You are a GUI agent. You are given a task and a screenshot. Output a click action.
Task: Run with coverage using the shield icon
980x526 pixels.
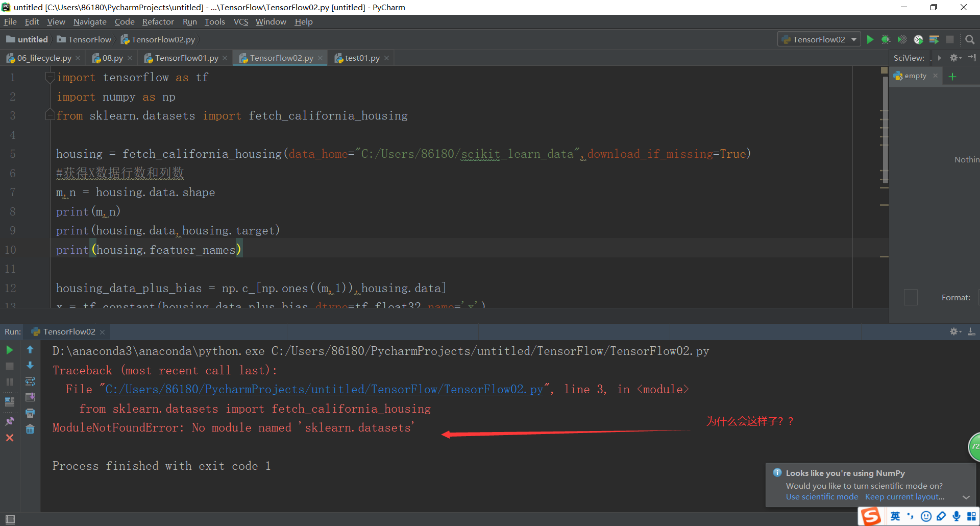click(x=902, y=39)
